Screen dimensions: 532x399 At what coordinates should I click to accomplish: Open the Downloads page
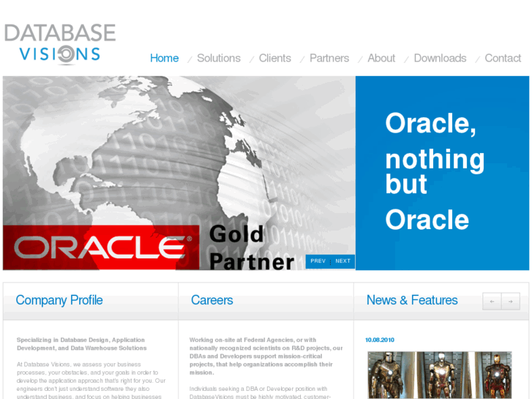440,58
